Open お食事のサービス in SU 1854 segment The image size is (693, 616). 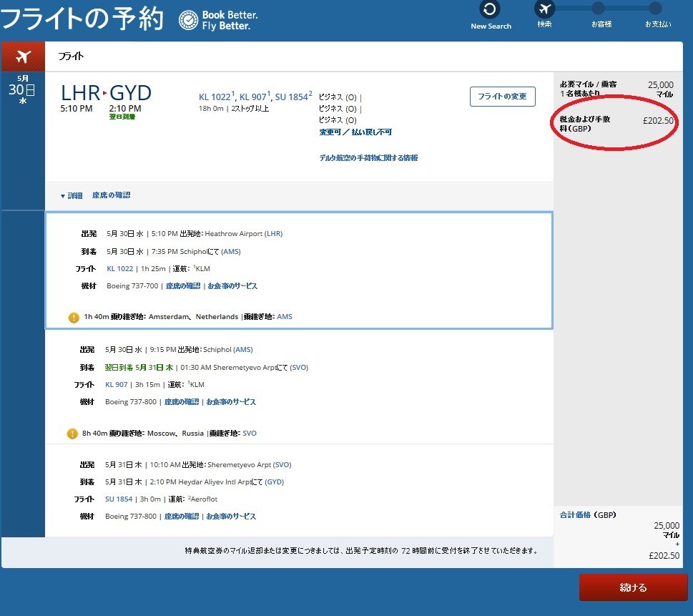(x=231, y=516)
